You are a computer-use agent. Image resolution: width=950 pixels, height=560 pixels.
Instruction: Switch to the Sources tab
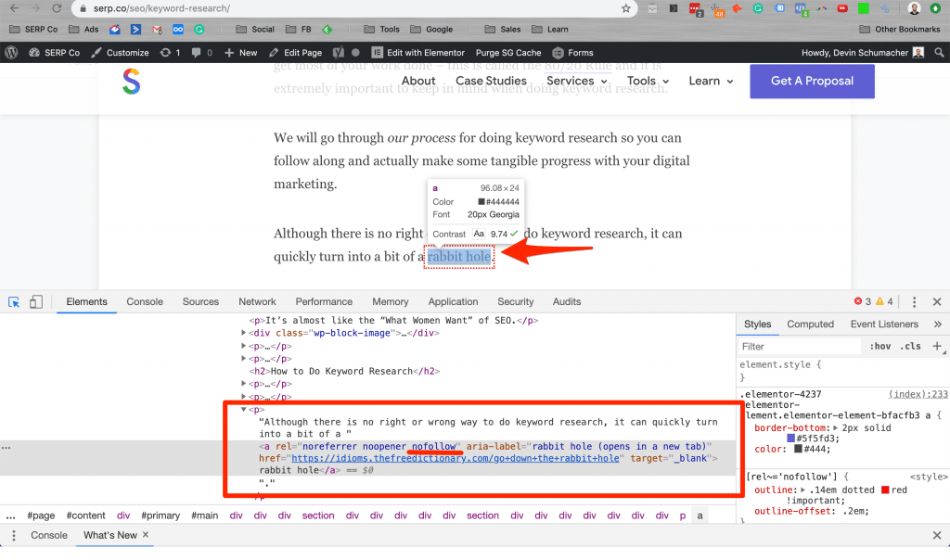pyautogui.click(x=200, y=301)
